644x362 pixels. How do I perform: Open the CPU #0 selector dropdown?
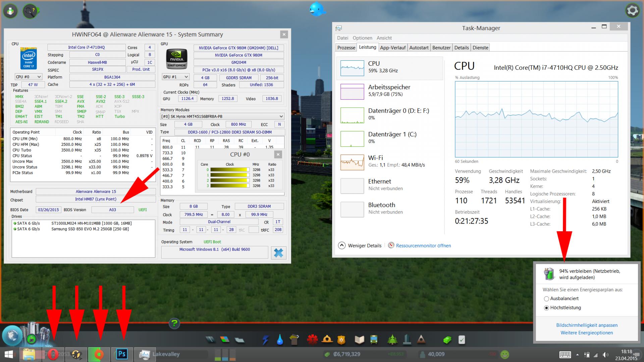pyautogui.click(x=28, y=77)
